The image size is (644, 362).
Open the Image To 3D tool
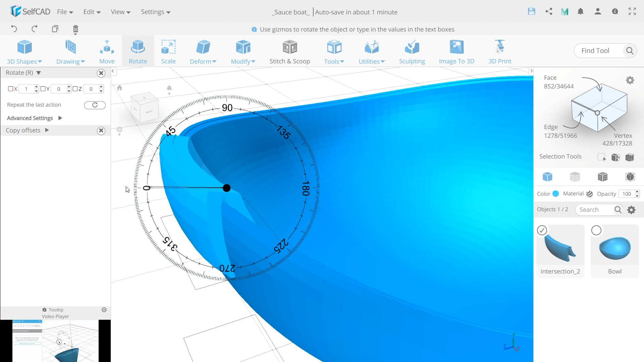(x=457, y=52)
